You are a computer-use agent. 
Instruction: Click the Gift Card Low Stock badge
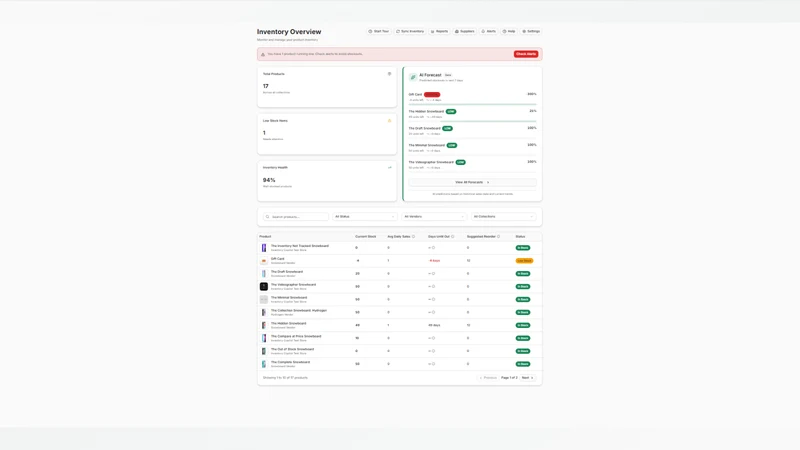pos(524,261)
